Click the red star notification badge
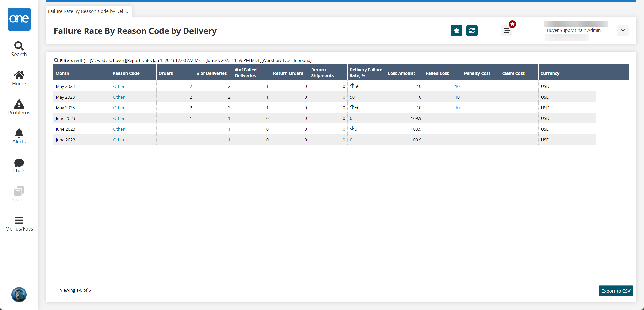 pyautogui.click(x=512, y=24)
